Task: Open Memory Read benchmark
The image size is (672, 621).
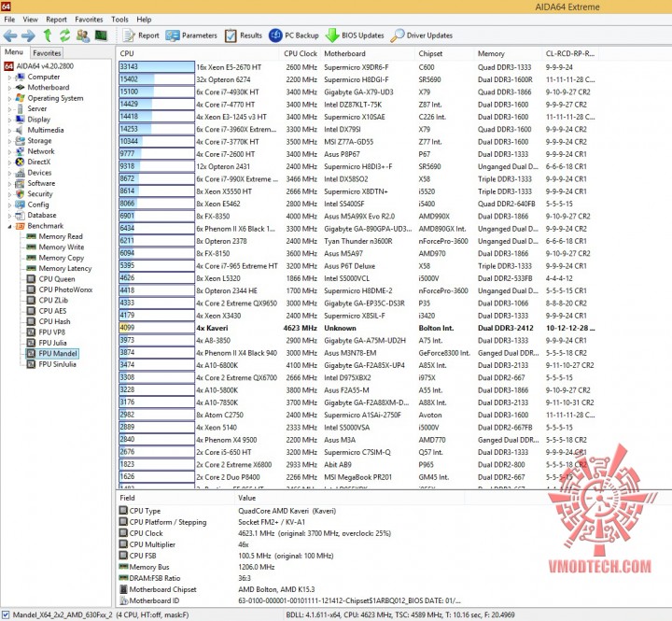Action: pos(61,236)
